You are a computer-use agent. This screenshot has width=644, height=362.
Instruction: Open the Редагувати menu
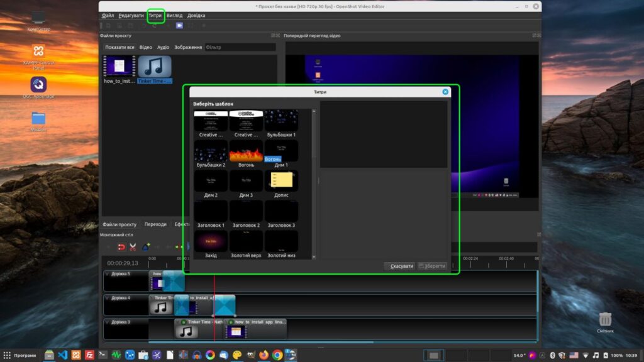pos(131,16)
